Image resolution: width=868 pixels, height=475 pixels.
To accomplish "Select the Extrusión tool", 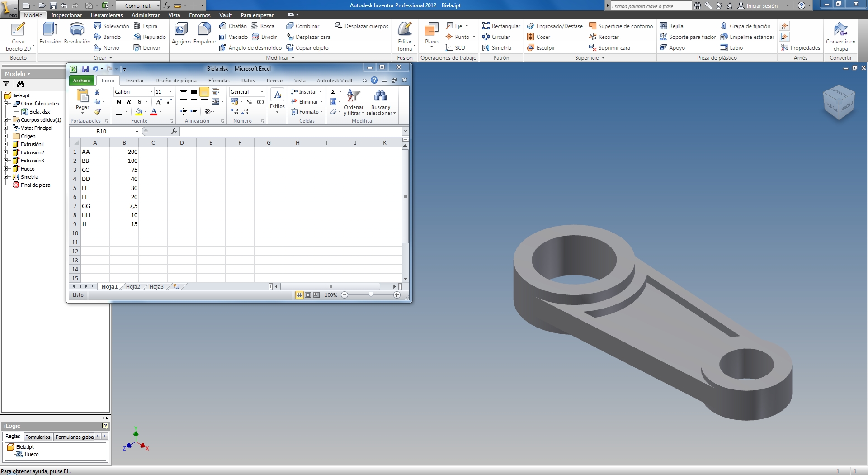I will click(50, 33).
